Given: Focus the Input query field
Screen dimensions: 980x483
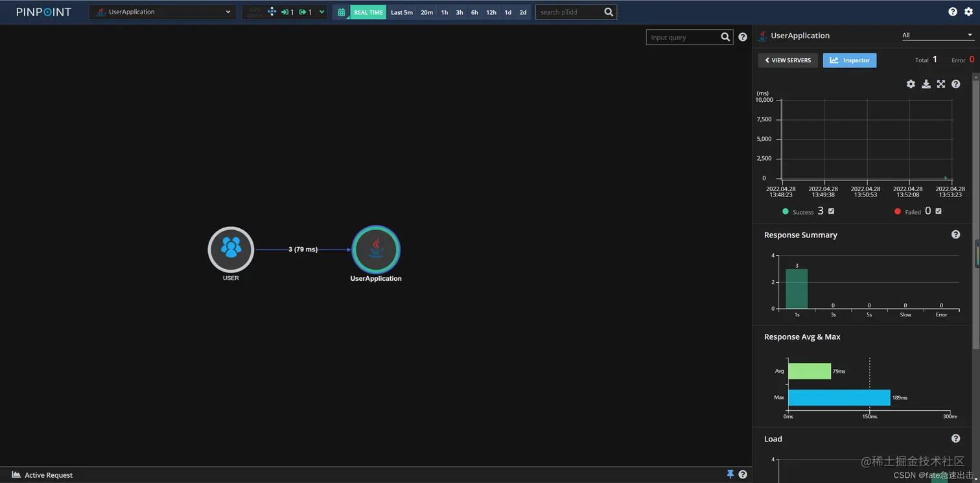Looking at the screenshot, I should pyautogui.click(x=683, y=38).
